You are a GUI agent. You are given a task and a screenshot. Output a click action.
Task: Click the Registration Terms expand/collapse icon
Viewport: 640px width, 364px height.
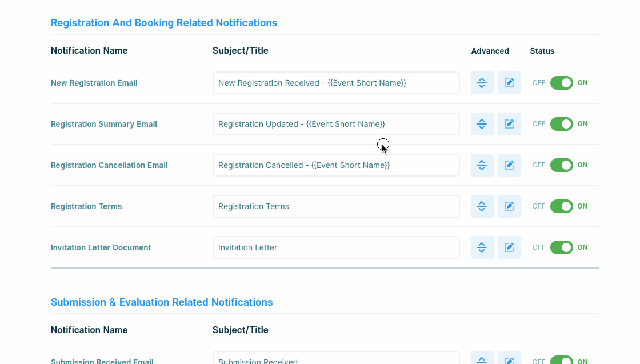482,206
